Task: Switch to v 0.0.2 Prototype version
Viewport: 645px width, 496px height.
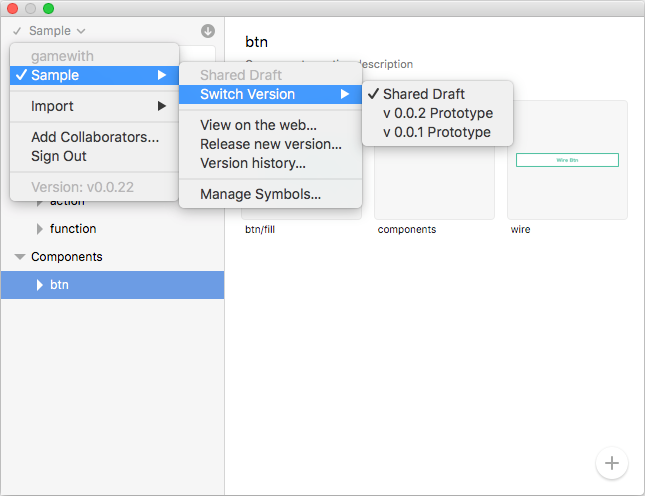Action: [437, 113]
